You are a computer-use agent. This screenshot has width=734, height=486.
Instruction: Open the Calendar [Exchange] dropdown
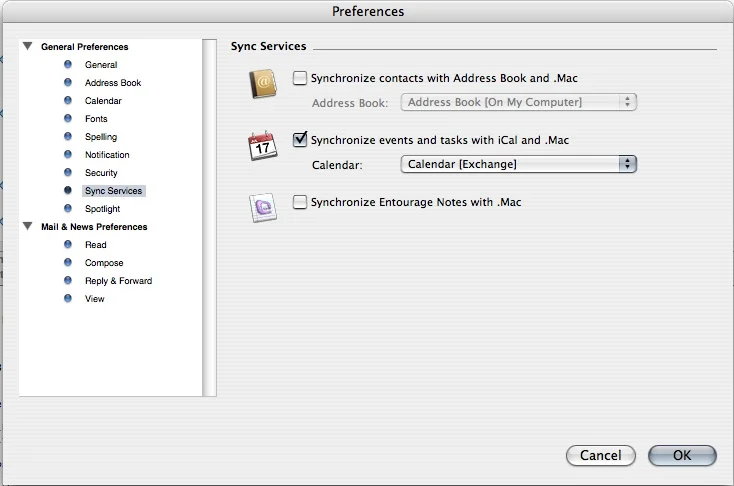pos(518,164)
